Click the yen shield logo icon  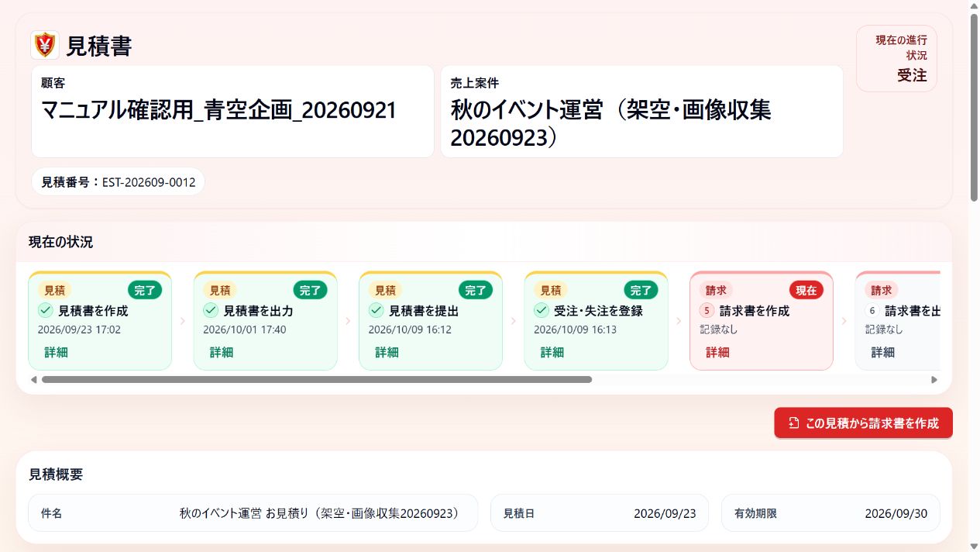[45, 45]
